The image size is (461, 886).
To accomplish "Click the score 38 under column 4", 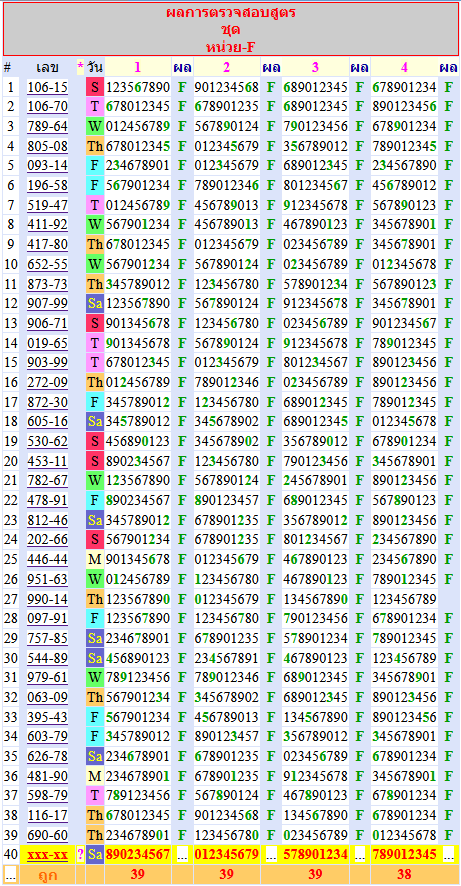I will click(404, 875).
